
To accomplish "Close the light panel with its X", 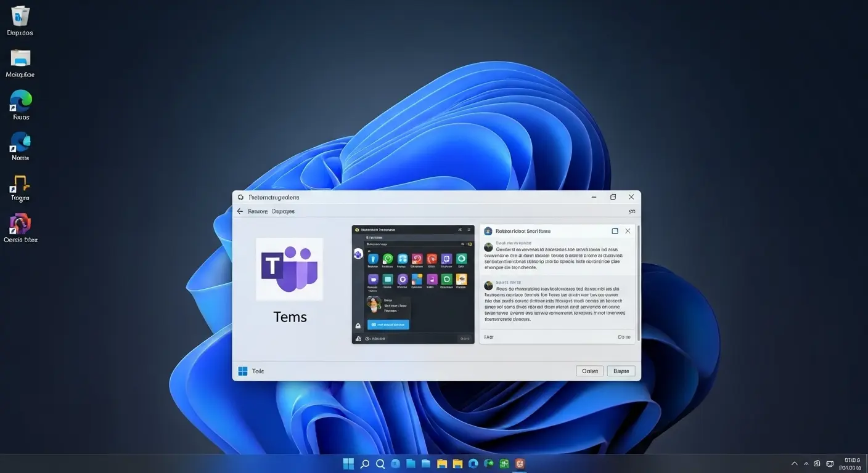I will click(628, 231).
